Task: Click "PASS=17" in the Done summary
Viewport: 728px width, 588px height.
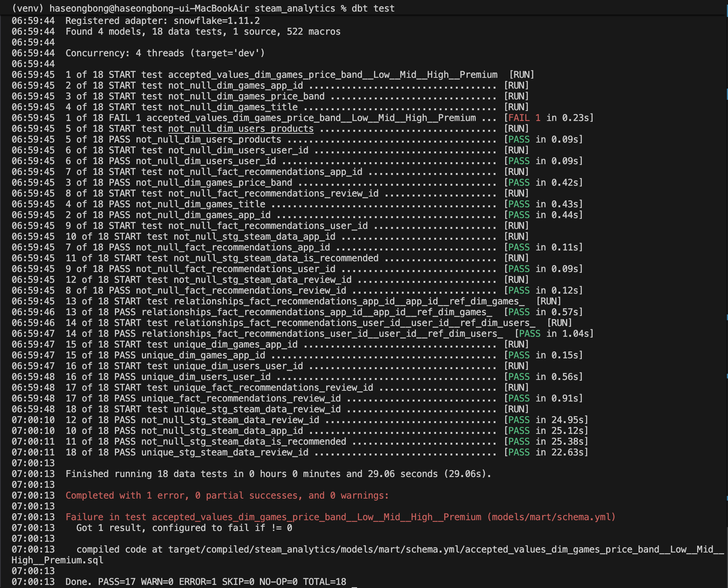Action: coord(117,582)
